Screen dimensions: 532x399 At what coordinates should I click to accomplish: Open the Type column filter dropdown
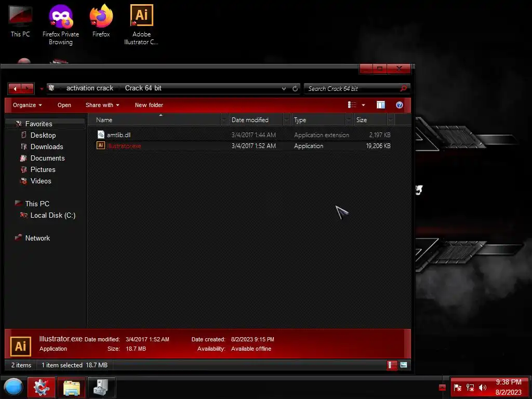(349, 120)
